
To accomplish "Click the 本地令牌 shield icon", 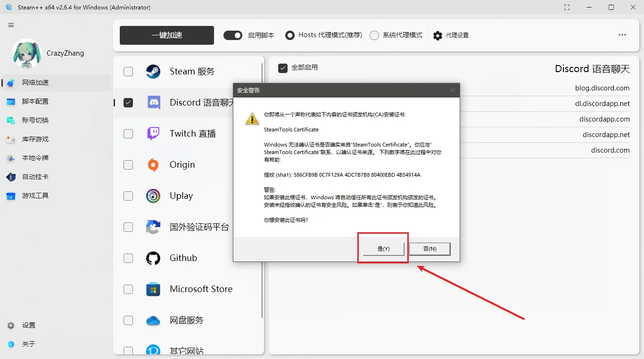I will pyautogui.click(x=11, y=158).
